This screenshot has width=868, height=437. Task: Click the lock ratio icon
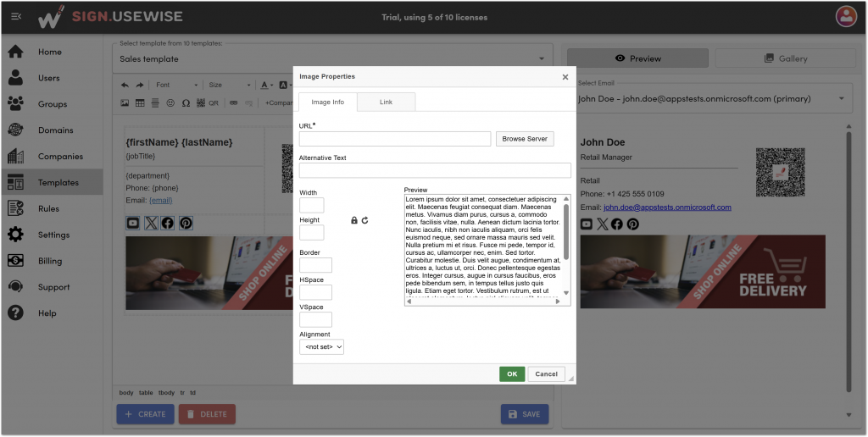click(354, 220)
